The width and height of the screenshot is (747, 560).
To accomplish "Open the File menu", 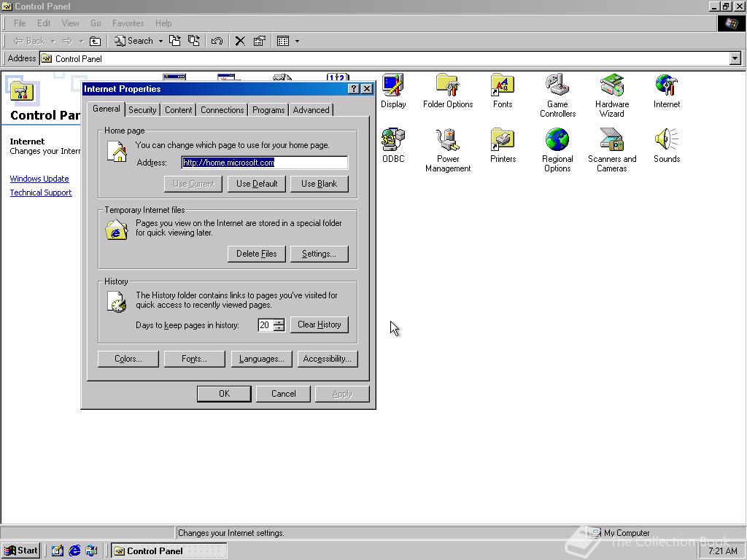I will tap(20, 23).
